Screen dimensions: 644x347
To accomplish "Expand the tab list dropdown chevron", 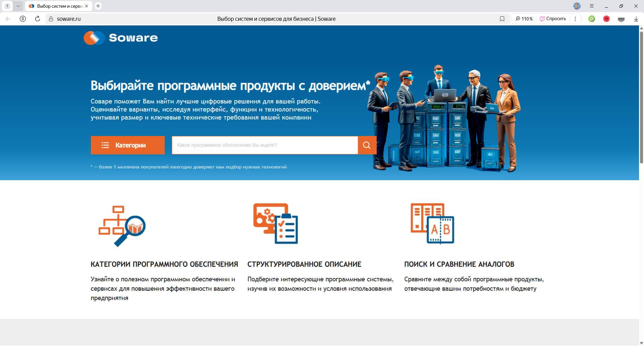I will [18, 6].
